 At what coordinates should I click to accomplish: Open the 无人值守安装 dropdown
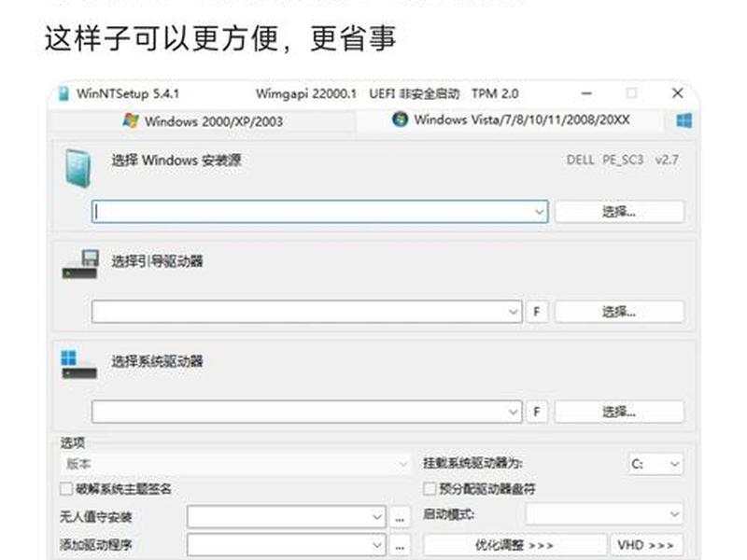287,517
